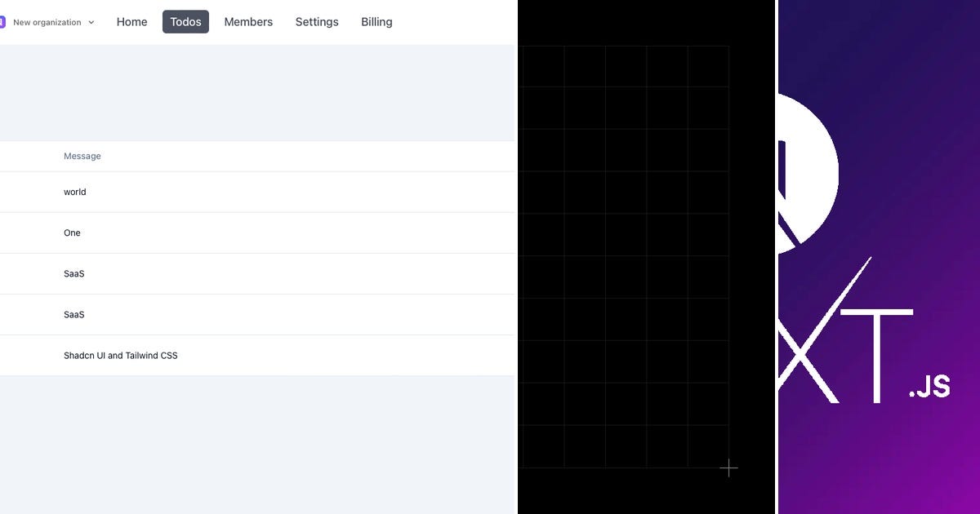Select the active Todos tab
Image resolution: width=980 pixels, height=514 pixels.
click(185, 22)
